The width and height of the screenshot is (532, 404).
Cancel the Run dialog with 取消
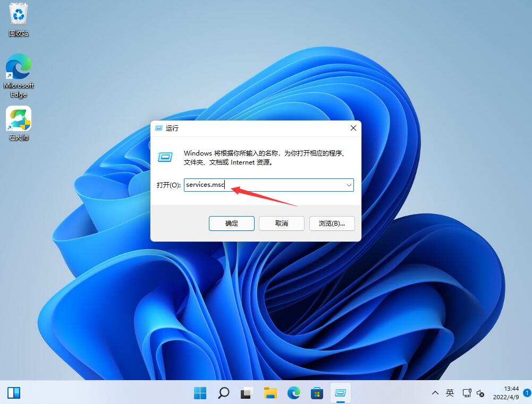coord(281,223)
